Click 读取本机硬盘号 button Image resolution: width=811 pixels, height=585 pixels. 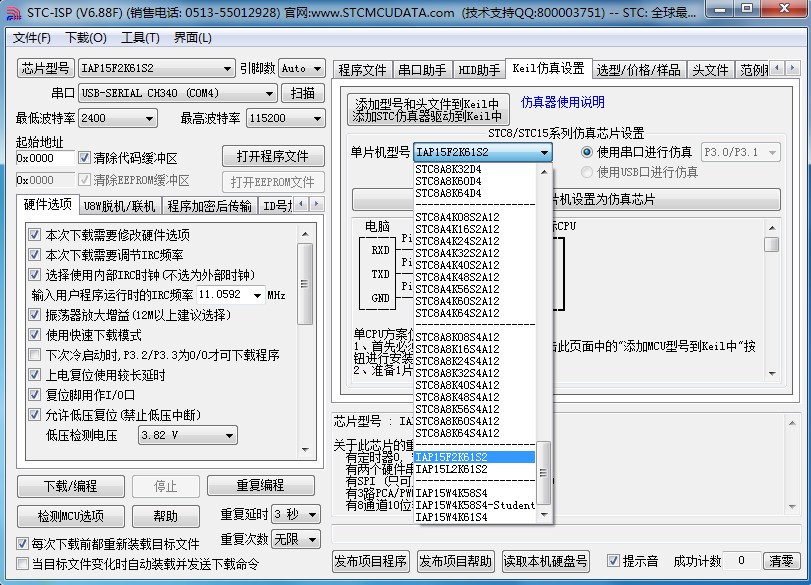click(x=546, y=561)
